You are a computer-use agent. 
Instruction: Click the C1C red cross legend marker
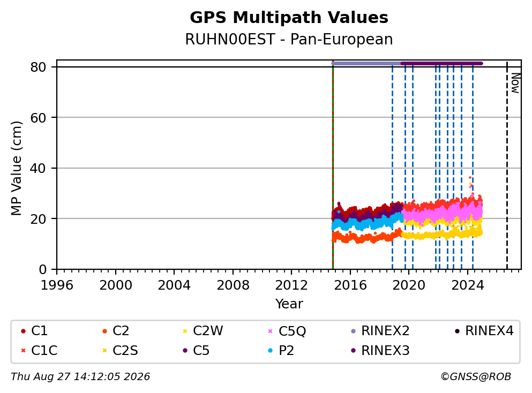23,351
